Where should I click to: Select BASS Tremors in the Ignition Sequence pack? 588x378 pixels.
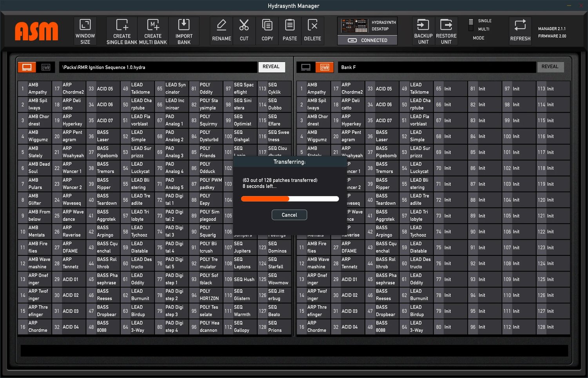pos(103,168)
